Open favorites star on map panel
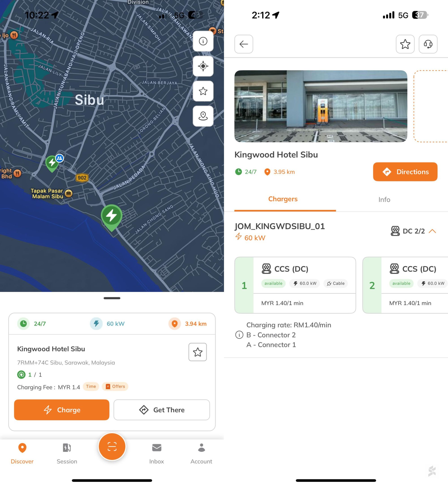 pyautogui.click(x=203, y=91)
